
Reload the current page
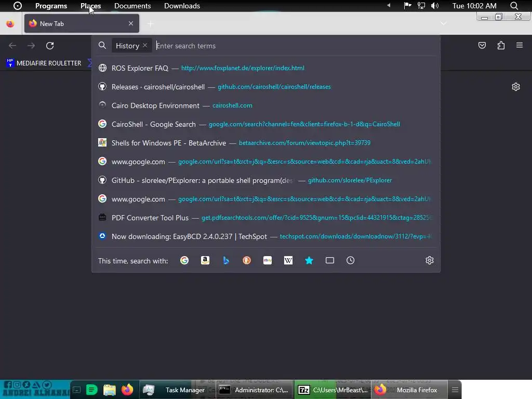pyautogui.click(x=50, y=46)
